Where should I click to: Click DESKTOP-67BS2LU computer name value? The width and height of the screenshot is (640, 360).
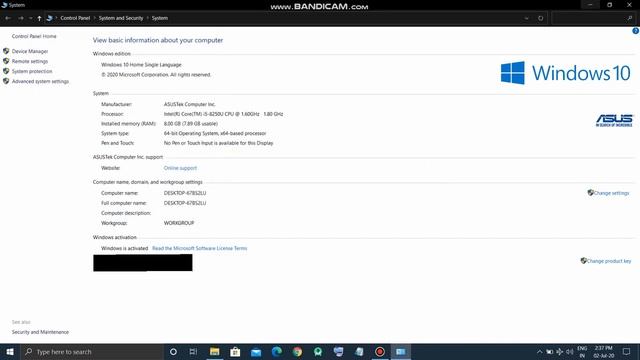tap(185, 193)
